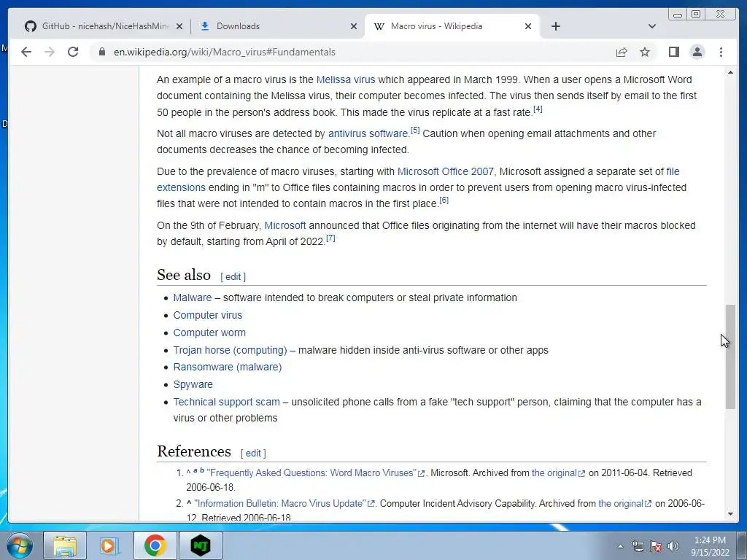Open the Windows Start menu
The image size is (747, 560).
tap(19, 545)
